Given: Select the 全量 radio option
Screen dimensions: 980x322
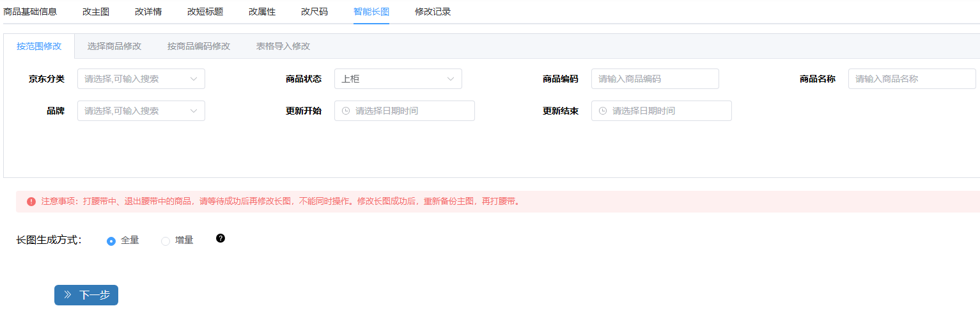Looking at the screenshot, I should (x=111, y=241).
